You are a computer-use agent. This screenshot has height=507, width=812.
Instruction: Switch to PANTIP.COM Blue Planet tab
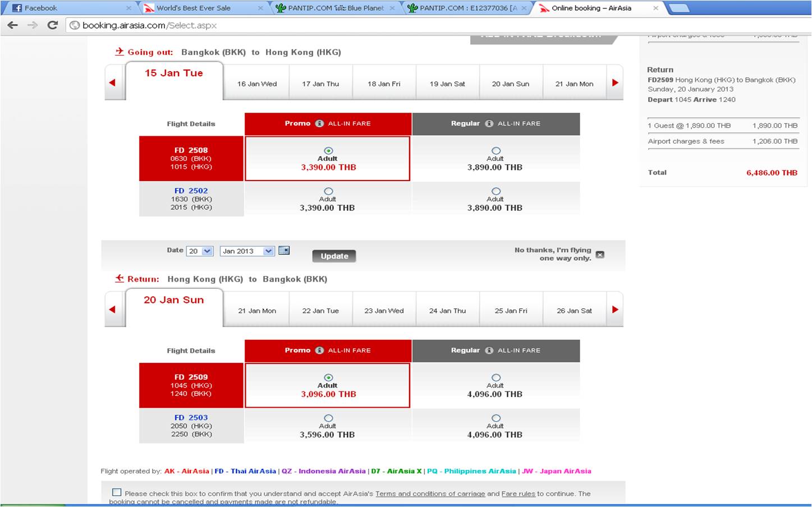coord(334,8)
